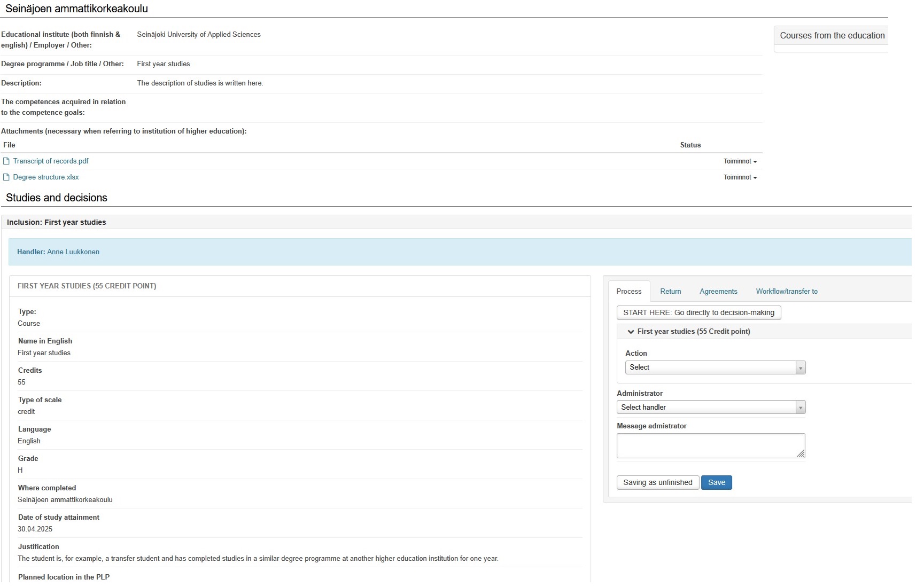Open the Agreements tab
This screenshot has width=924, height=587.
click(718, 292)
